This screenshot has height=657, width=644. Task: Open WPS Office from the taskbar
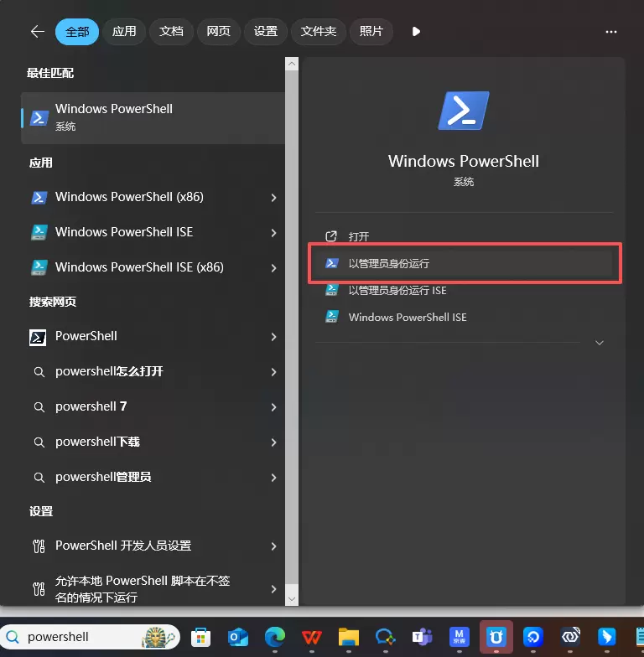pos(311,637)
